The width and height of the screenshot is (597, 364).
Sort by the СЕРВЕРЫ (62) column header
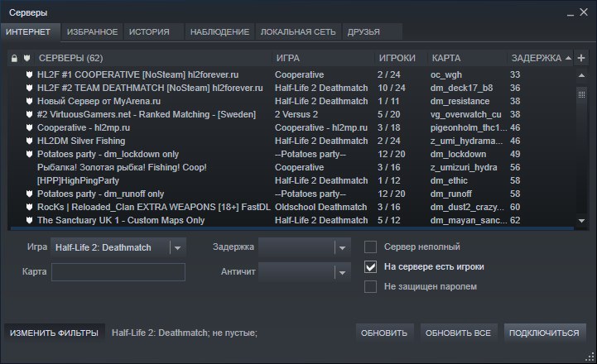[x=152, y=58]
